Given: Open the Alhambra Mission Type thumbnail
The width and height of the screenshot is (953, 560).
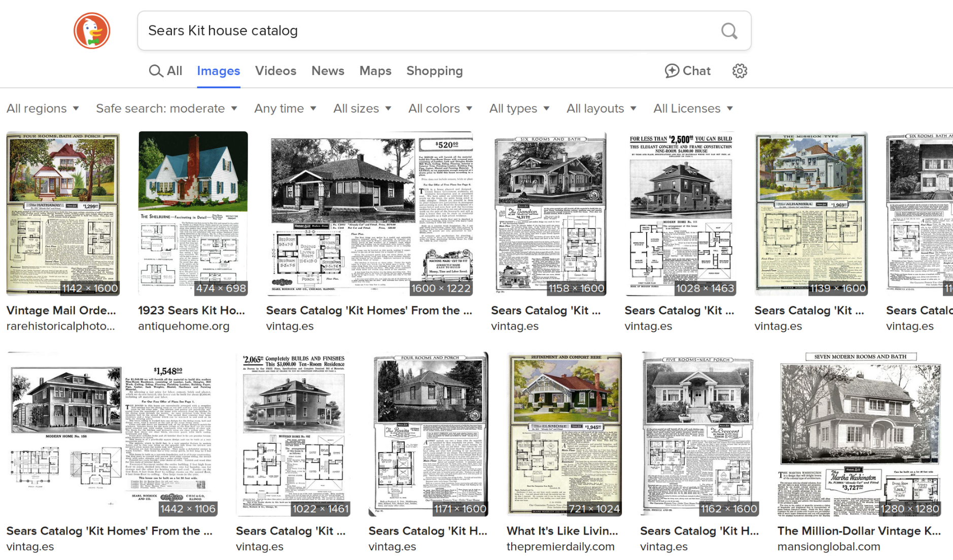Looking at the screenshot, I should coord(811,214).
